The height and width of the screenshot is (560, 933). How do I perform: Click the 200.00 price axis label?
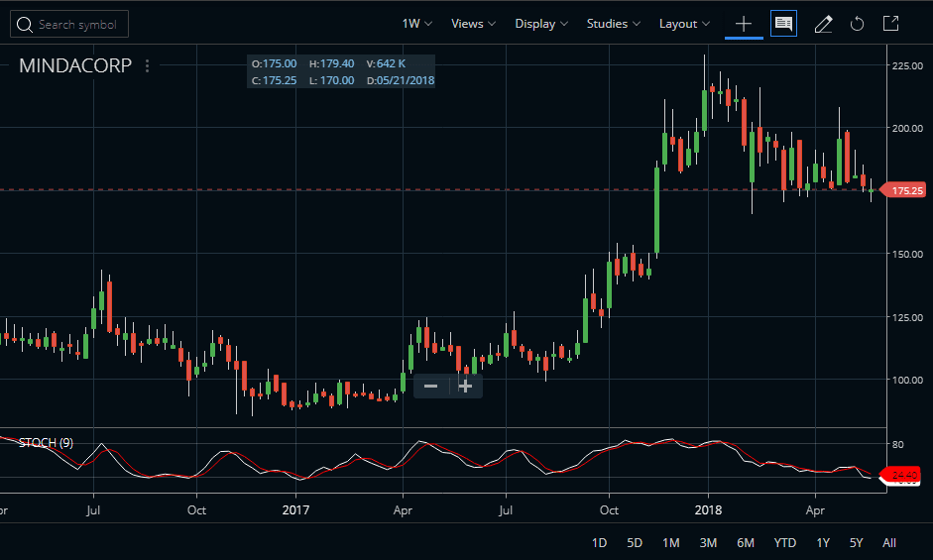pos(907,128)
